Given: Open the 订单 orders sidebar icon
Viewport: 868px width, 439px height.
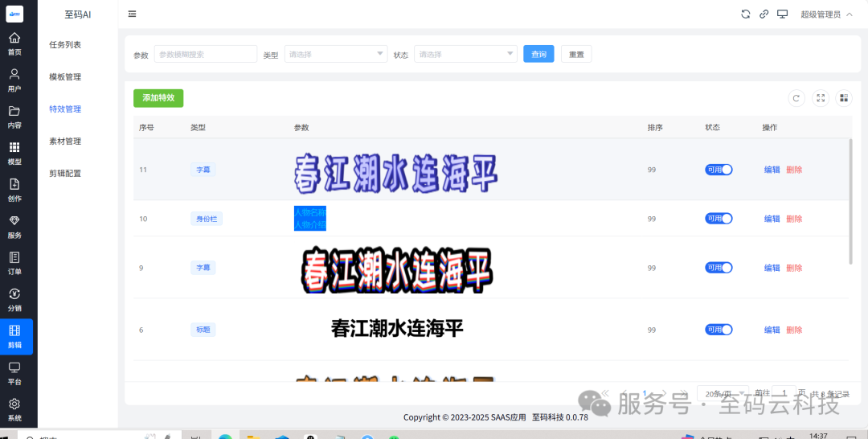Looking at the screenshot, I should [x=14, y=264].
